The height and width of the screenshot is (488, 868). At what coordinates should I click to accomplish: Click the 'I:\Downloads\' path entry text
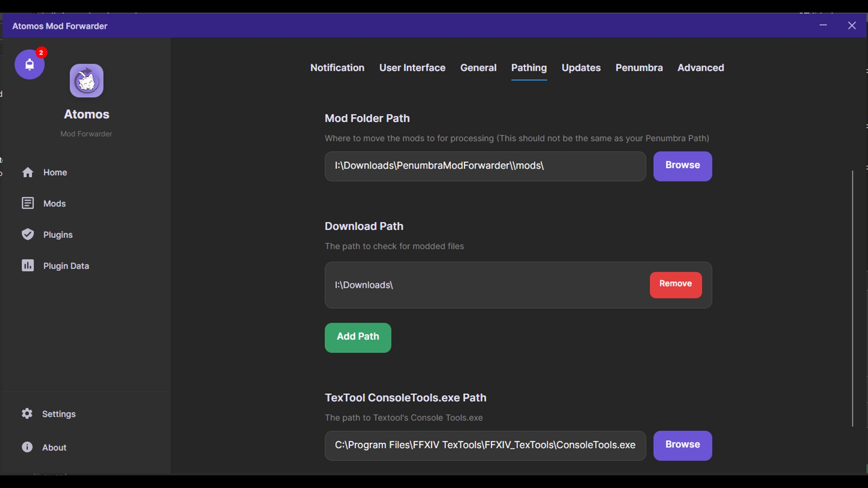(x=364, y=285)
